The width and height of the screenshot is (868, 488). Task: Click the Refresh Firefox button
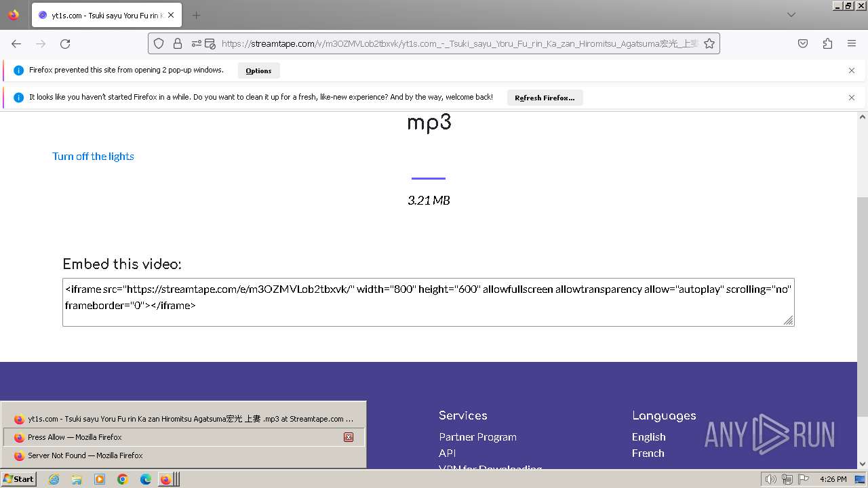pos(545,98)
